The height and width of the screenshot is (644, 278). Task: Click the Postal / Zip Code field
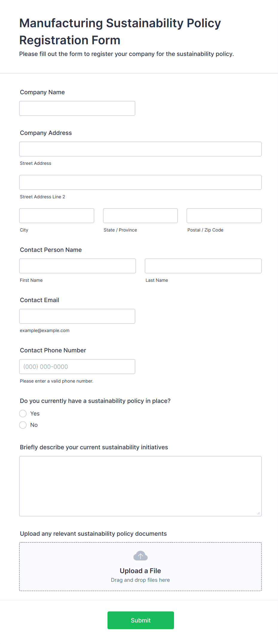224,216
